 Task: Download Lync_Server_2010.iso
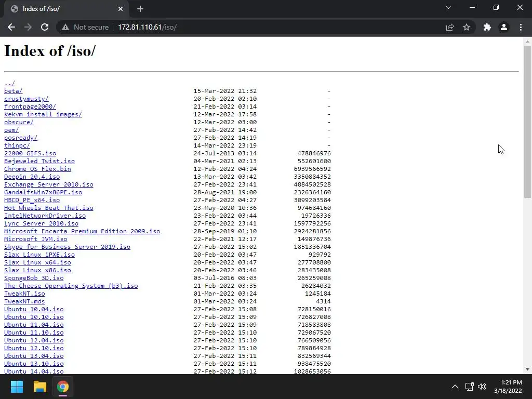click(42, 223)
